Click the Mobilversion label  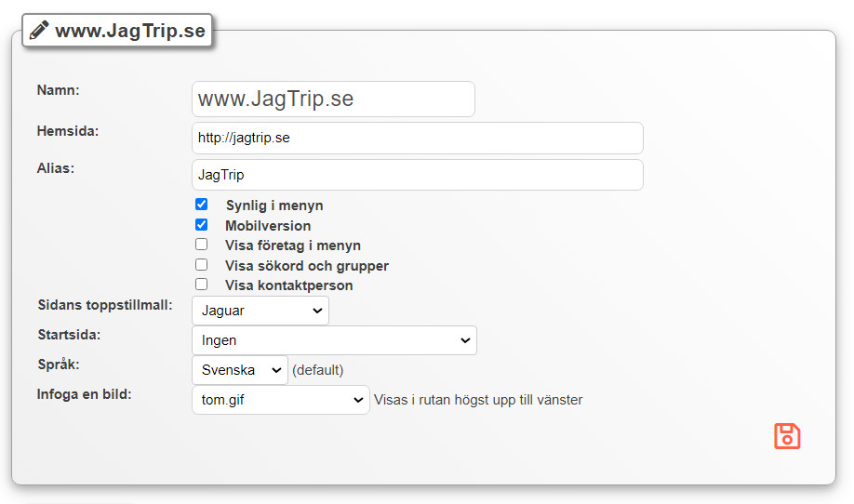(268, 226)
